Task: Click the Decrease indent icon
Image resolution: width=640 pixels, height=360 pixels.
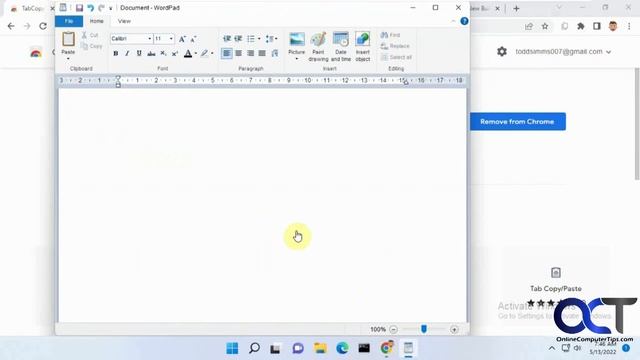Action: [227, 38]
